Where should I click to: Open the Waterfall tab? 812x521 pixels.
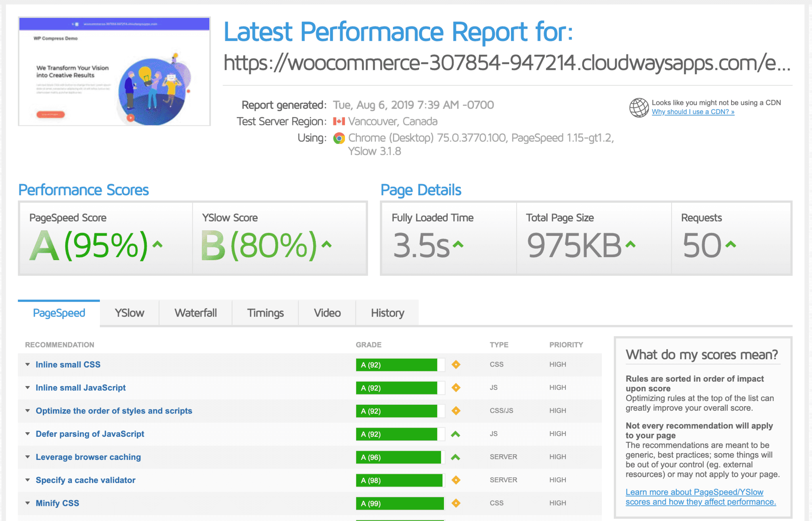pos(195,313)
